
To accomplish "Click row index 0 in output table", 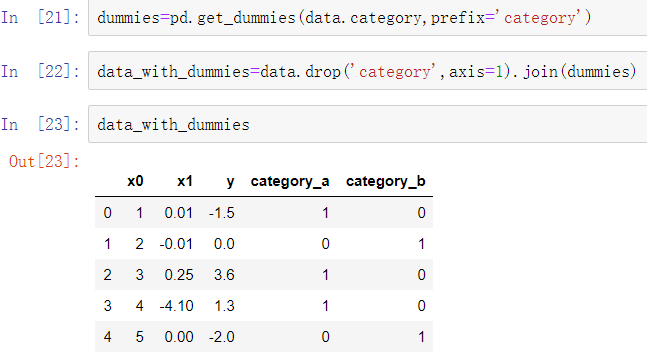I will pyautogui.click(x=107, y=213).
